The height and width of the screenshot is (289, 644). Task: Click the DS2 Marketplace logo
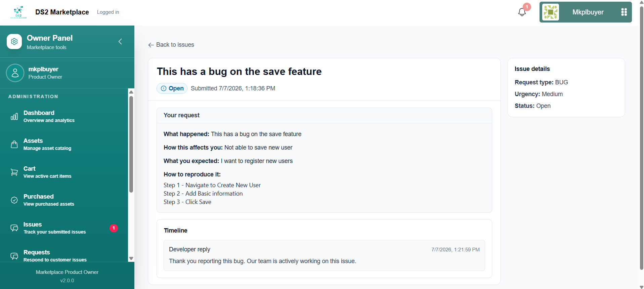(x=18, y=12)
